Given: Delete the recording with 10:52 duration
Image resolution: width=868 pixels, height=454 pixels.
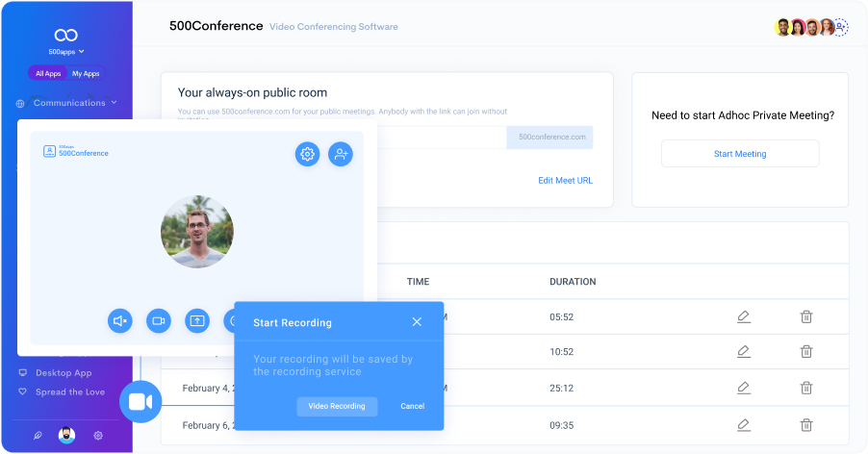Looking at the screenshot, I should (806, 352).
